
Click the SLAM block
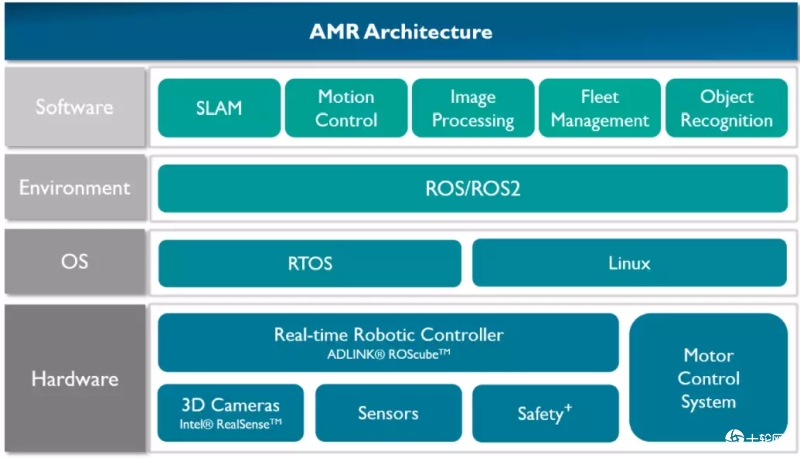(219, 108)
